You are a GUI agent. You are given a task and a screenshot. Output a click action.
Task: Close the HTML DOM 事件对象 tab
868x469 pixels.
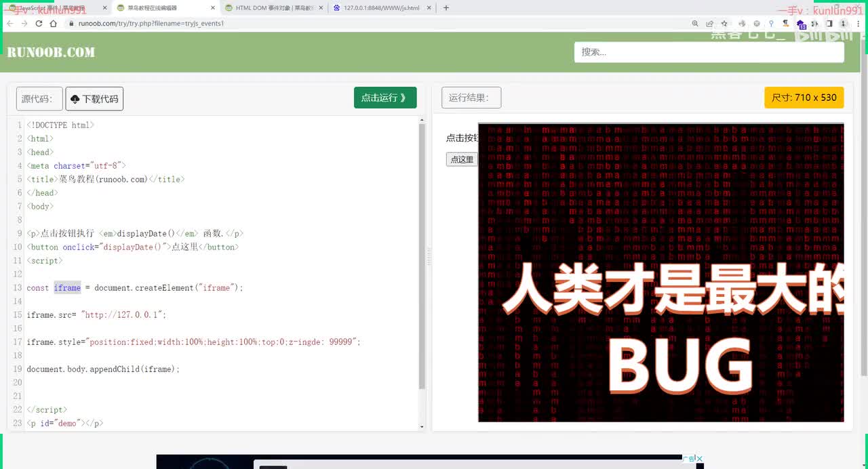tap(321, 8)
